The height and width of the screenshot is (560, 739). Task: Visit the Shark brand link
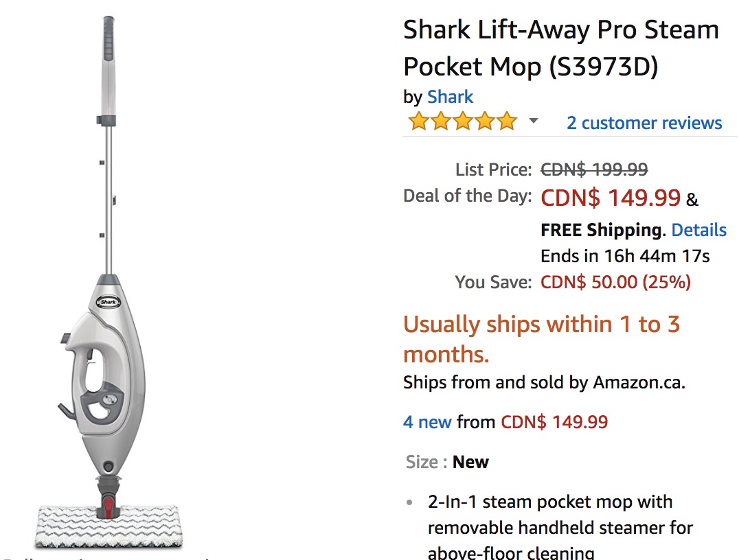point(450,97)
